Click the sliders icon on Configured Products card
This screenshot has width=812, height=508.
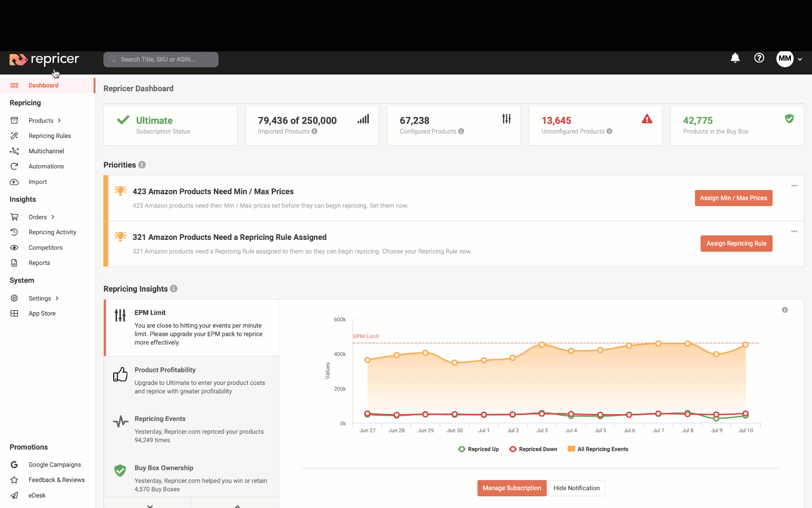(x=506, y=119)
